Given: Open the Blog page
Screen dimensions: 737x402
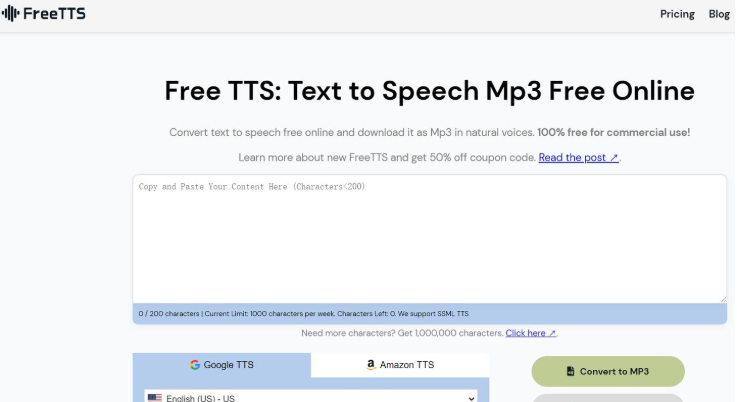Looking at the screenshot, I should click(x=719, y=14).
